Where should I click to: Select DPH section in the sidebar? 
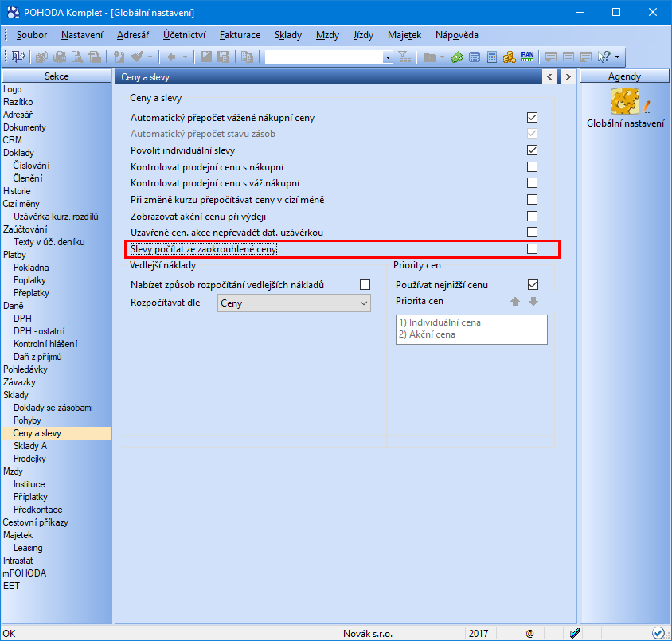coord(22,319)
